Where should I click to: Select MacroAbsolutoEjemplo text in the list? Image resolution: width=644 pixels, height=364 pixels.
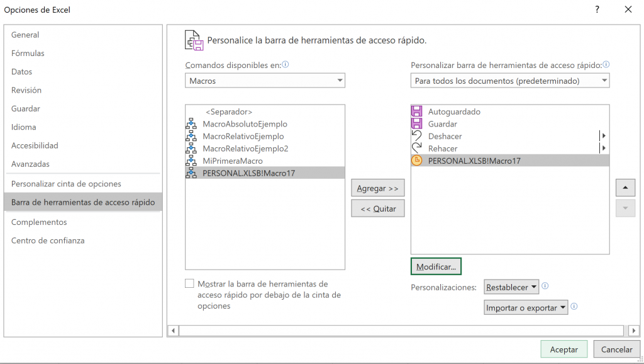[x=245, y=124]
